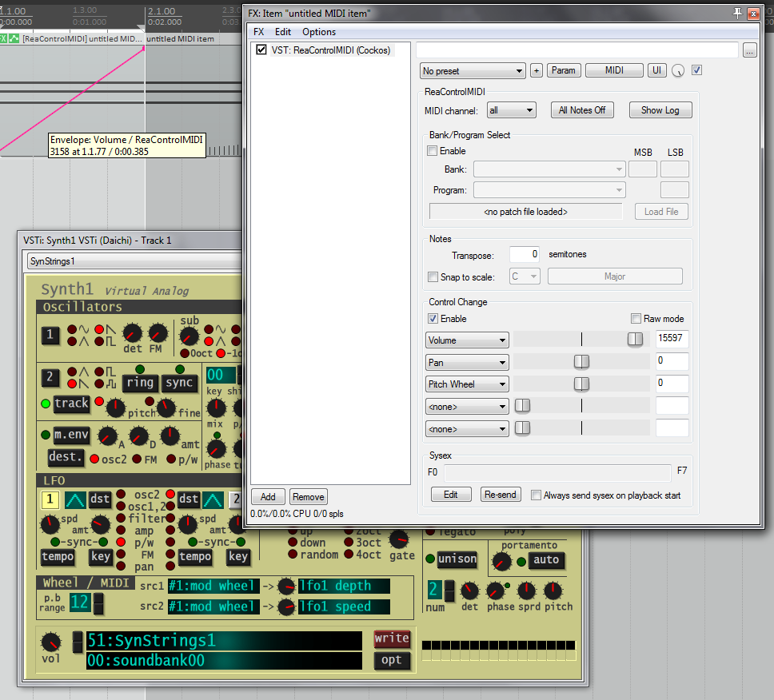This screenshot has height=700, width=774.
Task: Click the portamento knob in Synth1
Action: (502, 562)
